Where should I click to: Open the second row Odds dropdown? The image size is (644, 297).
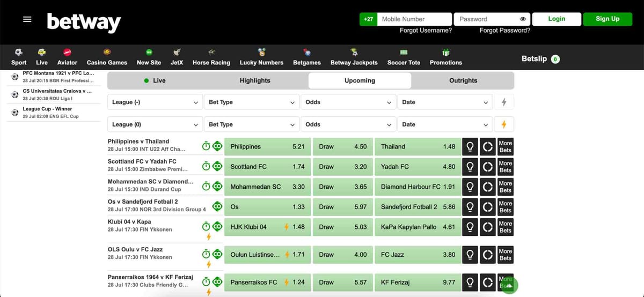[x=348, y=124]
